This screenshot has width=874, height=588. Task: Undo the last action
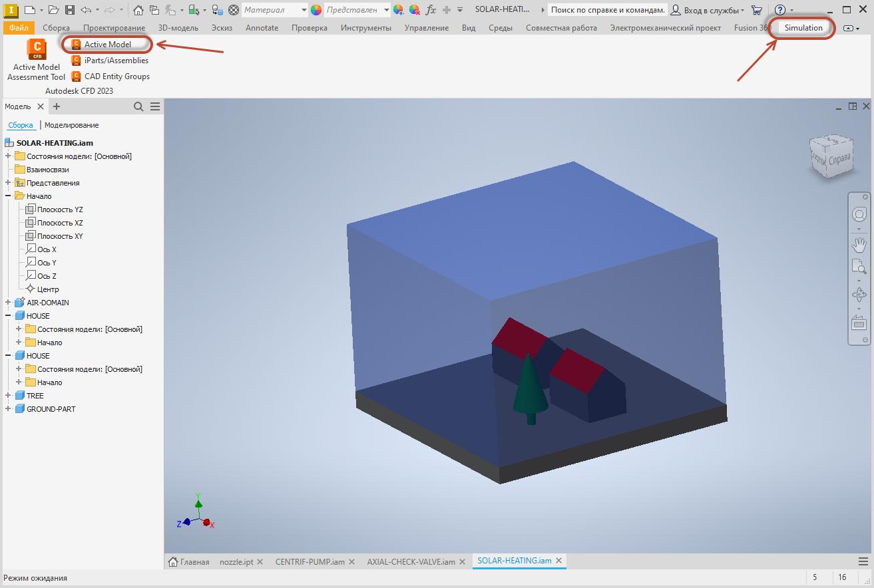tap(86, 10)
